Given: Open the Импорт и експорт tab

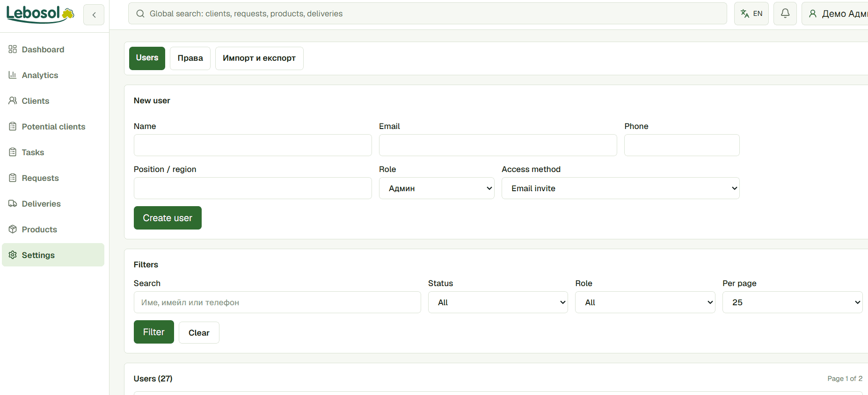Looking at the screenshot, I should tap(259, 58).
